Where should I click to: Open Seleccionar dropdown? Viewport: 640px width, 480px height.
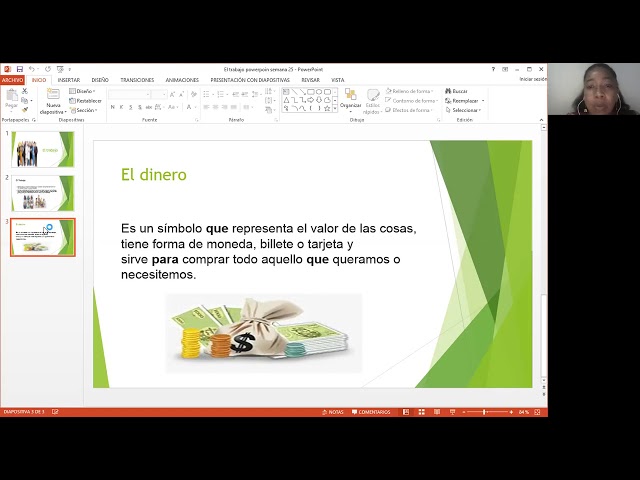coord(463,110)
